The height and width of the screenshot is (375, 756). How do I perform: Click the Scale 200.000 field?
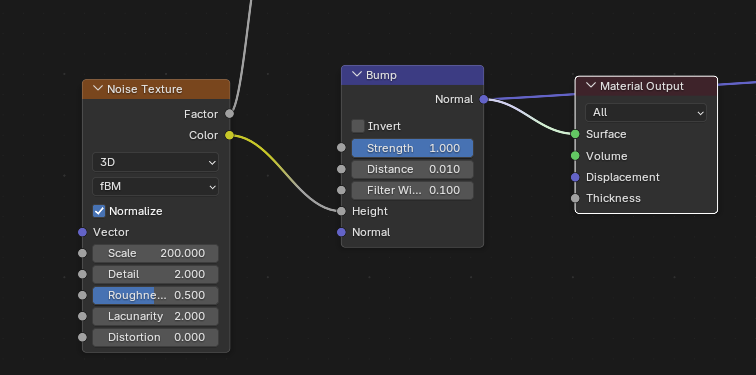click(x=155, y=253)
